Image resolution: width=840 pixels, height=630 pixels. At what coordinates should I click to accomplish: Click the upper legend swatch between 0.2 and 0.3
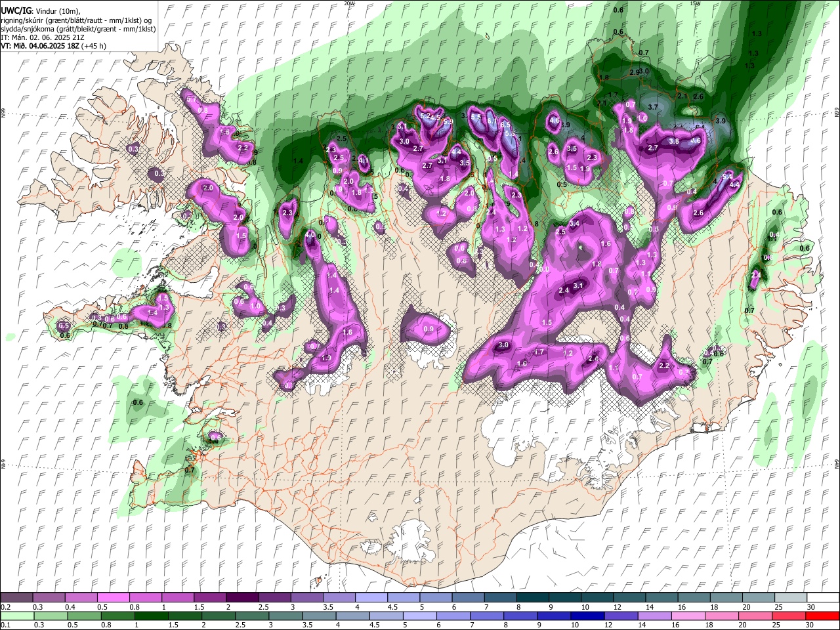[x=16, y=598]
